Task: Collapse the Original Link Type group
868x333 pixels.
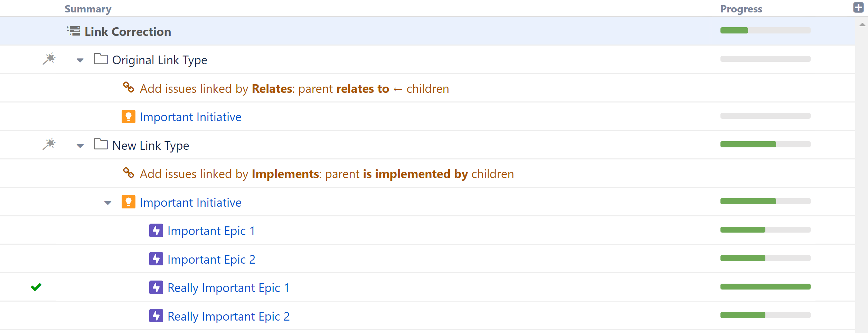Action: click(80, 60)
